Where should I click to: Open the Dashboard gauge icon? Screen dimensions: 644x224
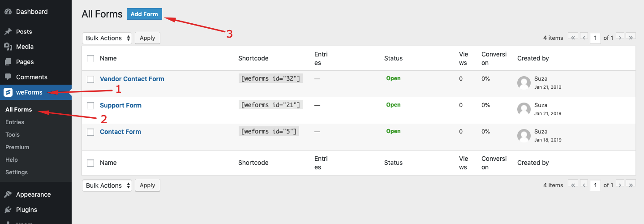[8, 12]
